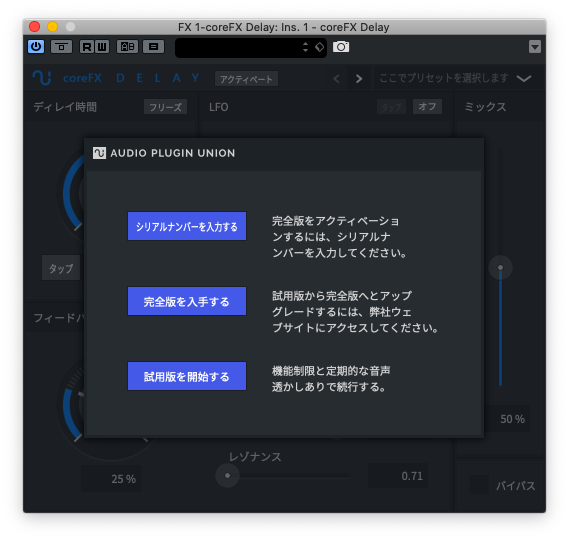Minimize the window with yellow button
The image size is (569, 540).
pyautogui.click(x=53, y=26)
